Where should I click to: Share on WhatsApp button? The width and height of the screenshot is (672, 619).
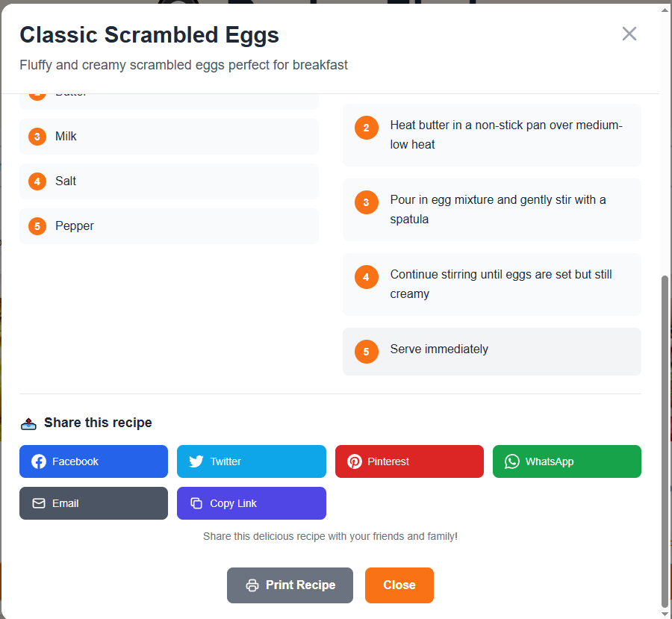click(x=567, y=461)
